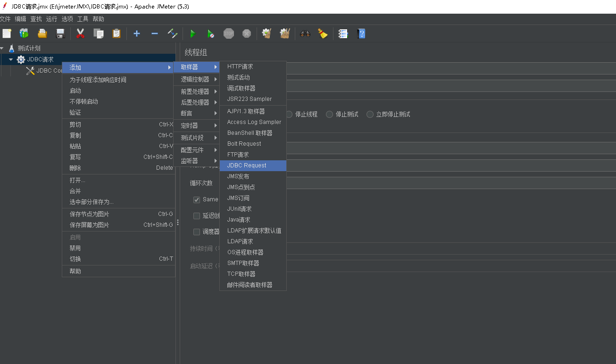The image size is (616, 364).
Task: Click the 循环次数 input field
Action: (x=450, y=183)
